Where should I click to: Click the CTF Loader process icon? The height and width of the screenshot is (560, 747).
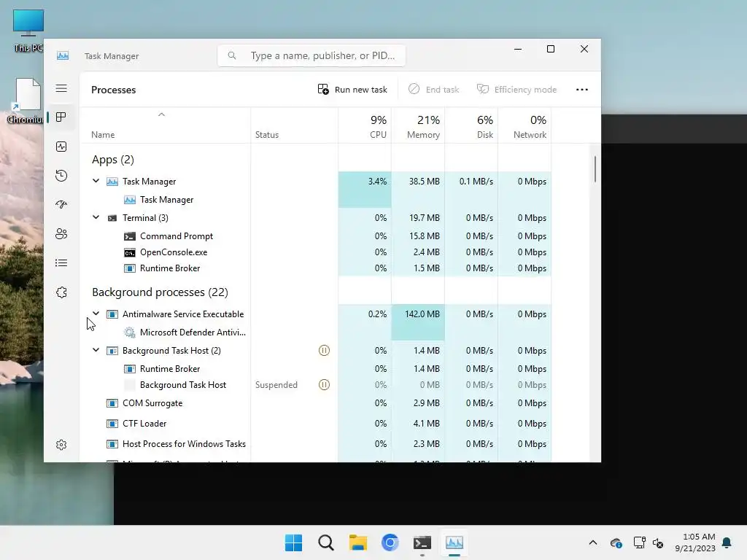[x=112, y=424]
